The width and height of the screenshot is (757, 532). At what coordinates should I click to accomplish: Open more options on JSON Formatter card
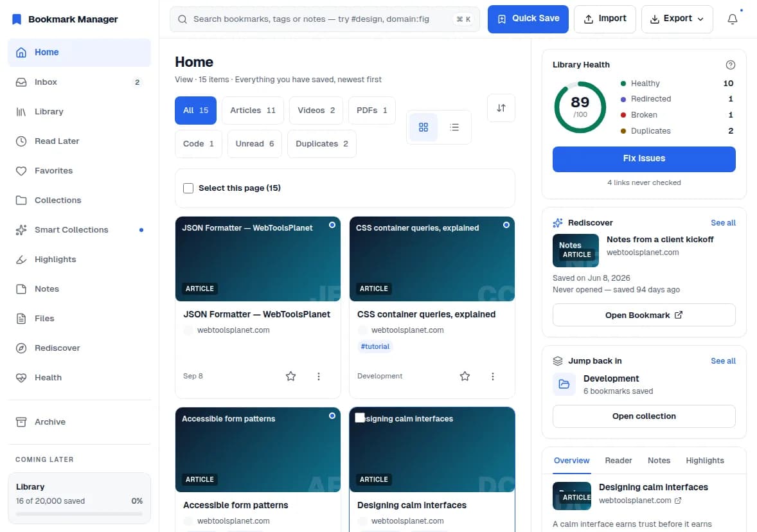click(319, 376)
